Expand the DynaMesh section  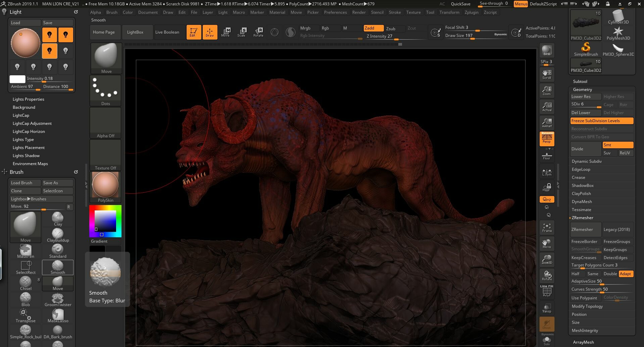pyautogui.click(x=582, y=201)
